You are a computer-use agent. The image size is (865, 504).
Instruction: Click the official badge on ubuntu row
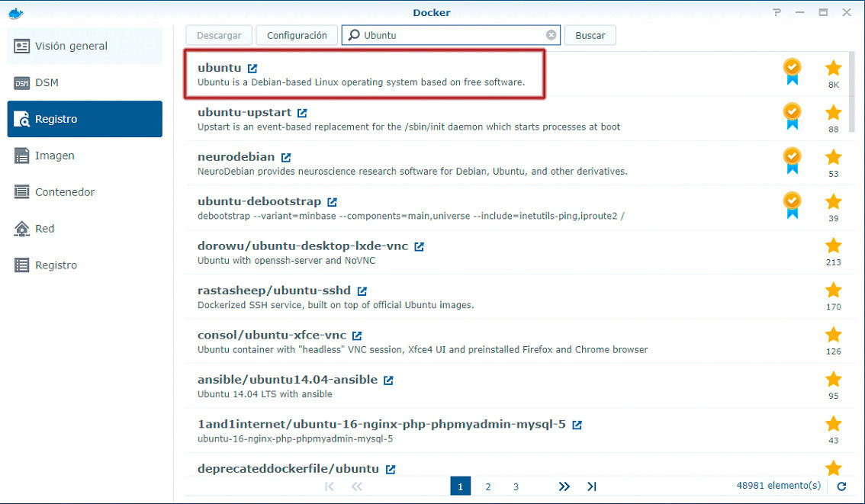[793, 72]
